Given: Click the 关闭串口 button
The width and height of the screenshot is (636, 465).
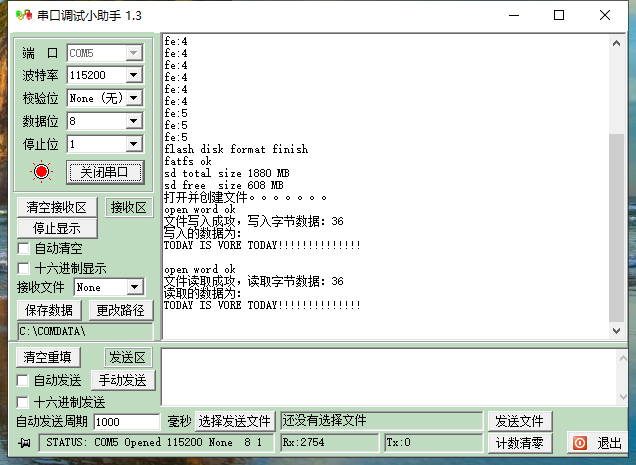Looking at the screenshot, I should (105, 172).
